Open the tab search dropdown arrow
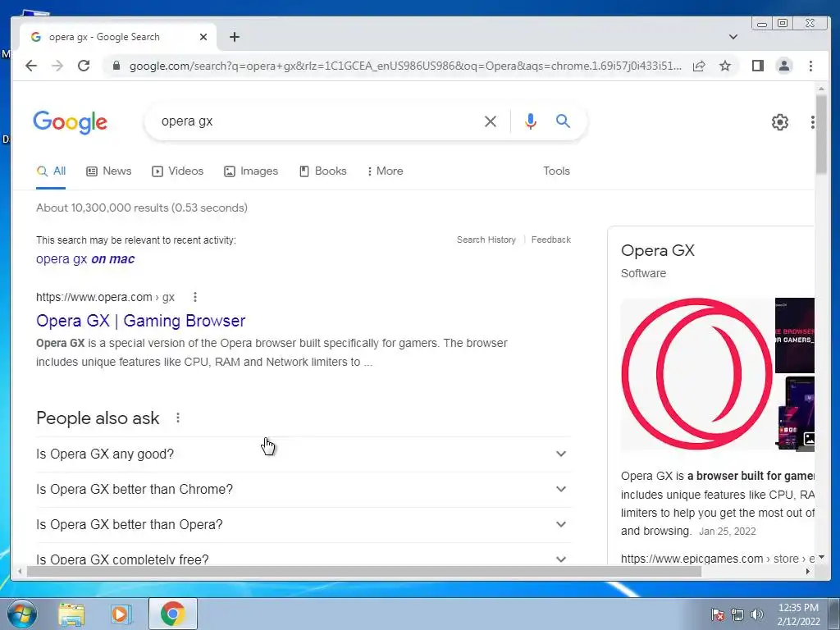Image resolution: width=840 pixels, height=630 pixels. pyautogui.click(x=733, y=37)
